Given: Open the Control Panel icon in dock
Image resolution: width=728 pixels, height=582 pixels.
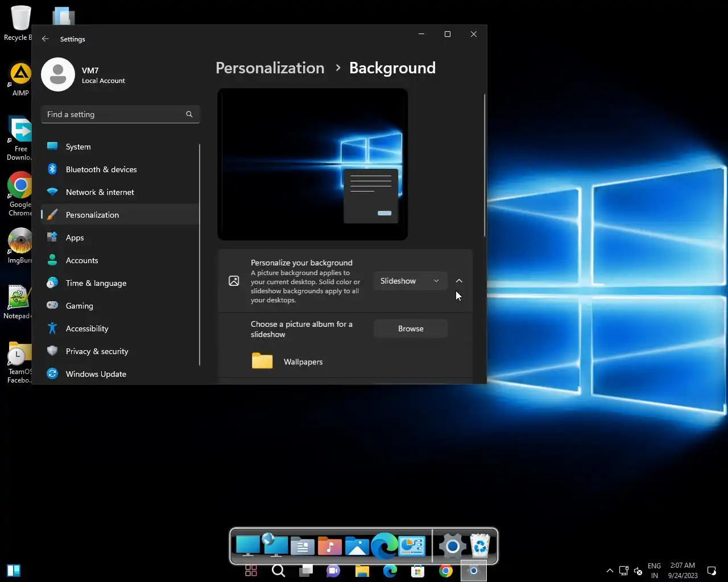Looking at the screenshot, I should tap(412, 546).
